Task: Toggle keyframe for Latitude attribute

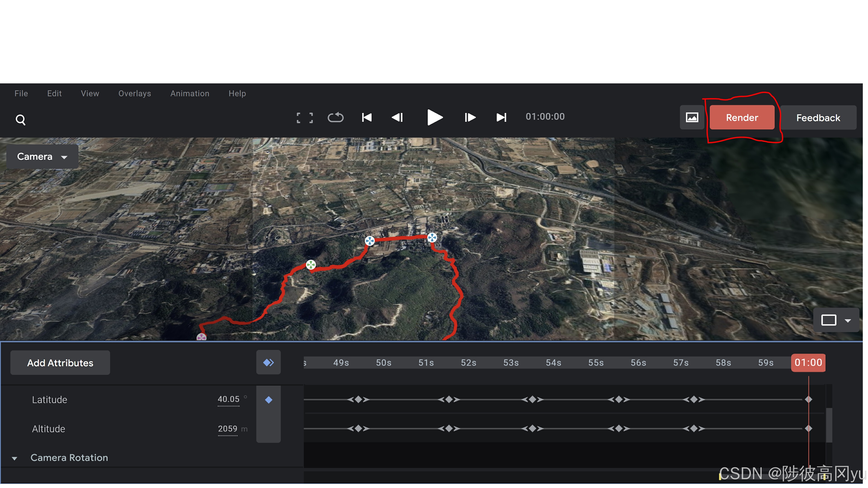Action: click(x=269, y=400)
